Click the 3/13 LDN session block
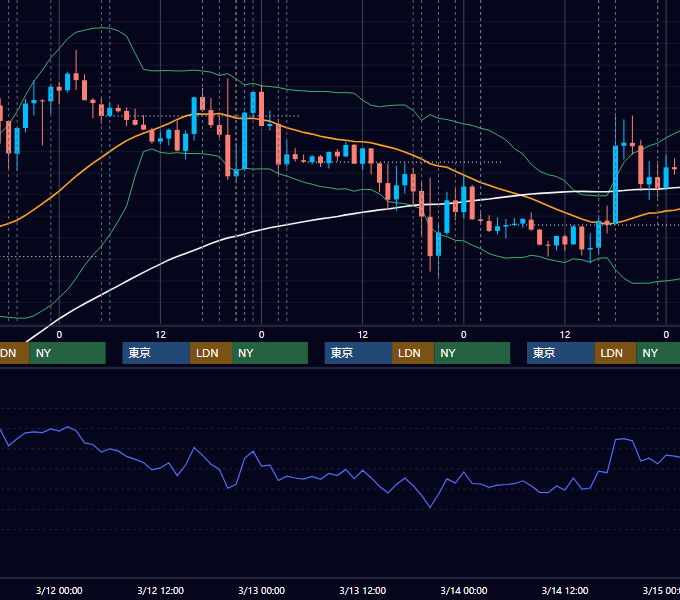680x600 pixels. [413, 353]
